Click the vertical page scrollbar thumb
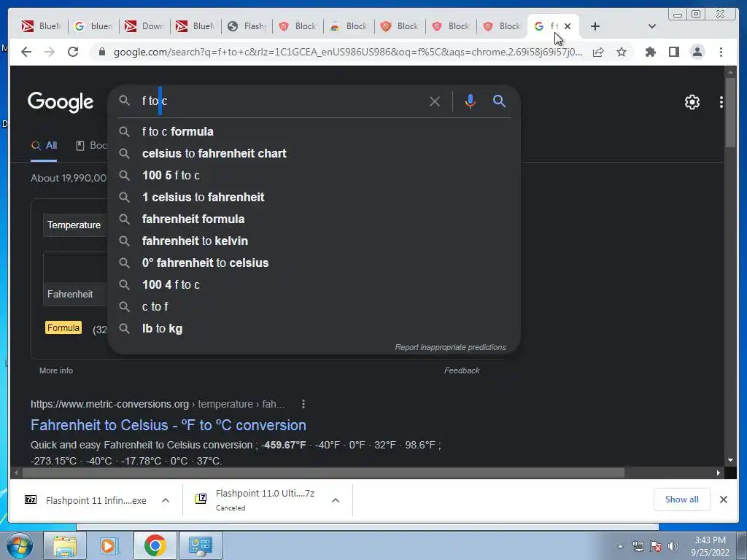This screenshot has width=747, height=560. [730, 112]
